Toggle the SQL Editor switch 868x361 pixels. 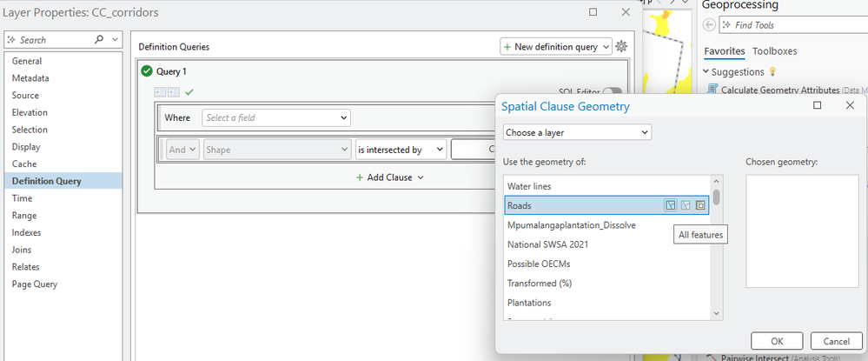click(612, 92)
